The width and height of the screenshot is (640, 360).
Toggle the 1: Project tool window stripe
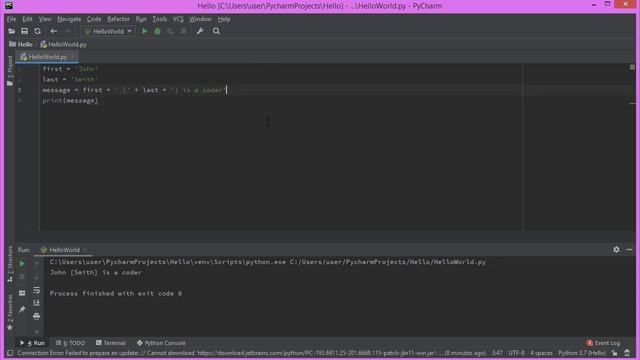pyautogui.click(x=10, y=70)
